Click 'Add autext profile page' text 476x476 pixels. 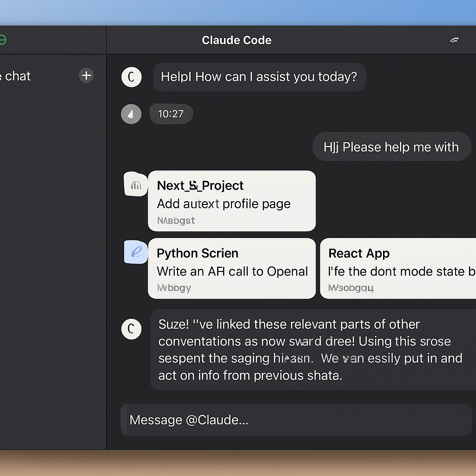click(x=224, y=204)
